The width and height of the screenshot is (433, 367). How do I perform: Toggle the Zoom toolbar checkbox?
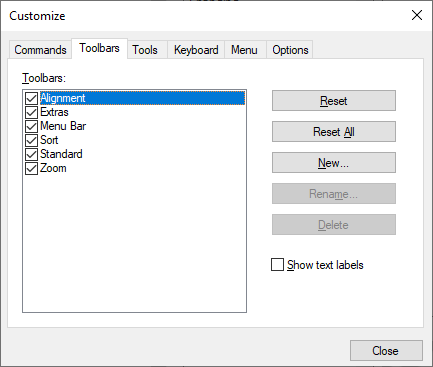(x=31, y=168)
